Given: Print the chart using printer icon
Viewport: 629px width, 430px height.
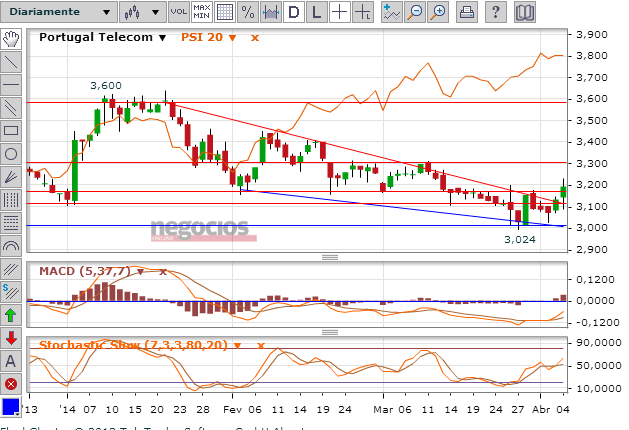Looking at the screenshot, I should point(467,12).
